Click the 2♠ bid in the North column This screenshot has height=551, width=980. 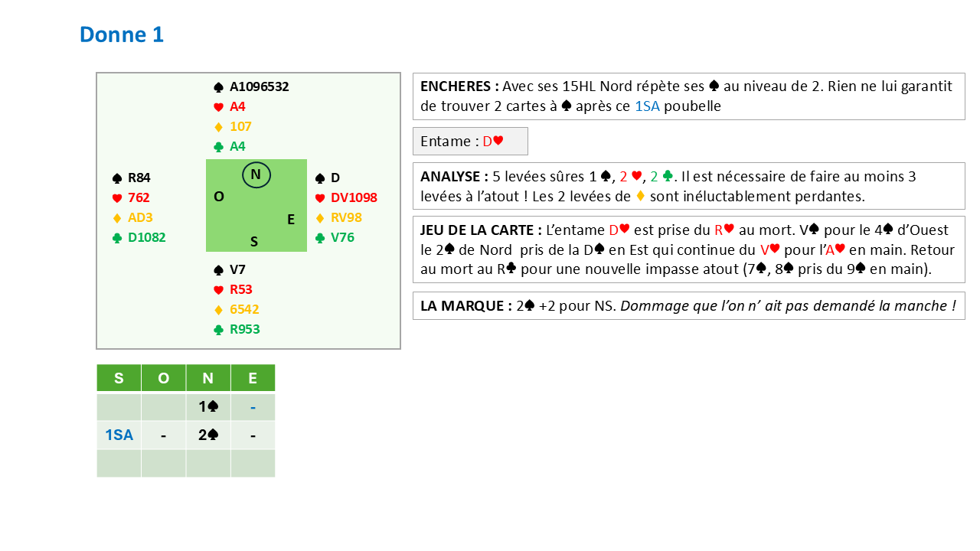[x=208, y=435]
